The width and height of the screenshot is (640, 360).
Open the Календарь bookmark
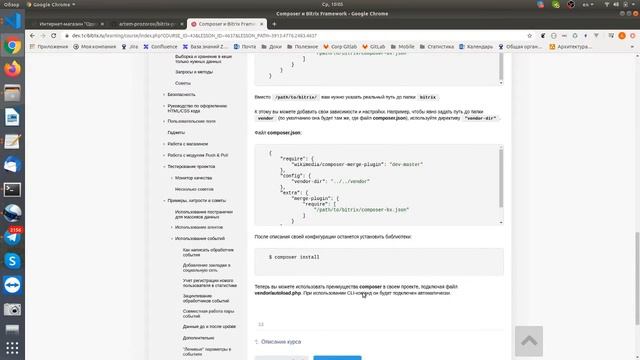point(476,47)
